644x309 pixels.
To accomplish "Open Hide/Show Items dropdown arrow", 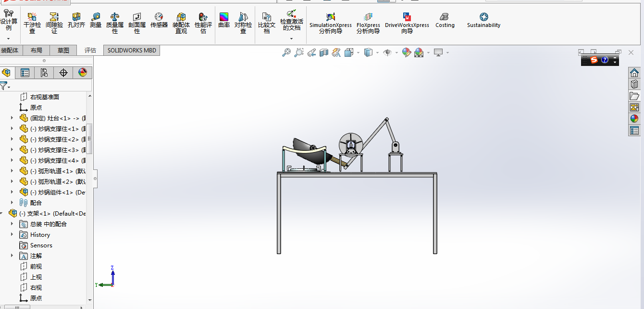I will pos(396,52).
